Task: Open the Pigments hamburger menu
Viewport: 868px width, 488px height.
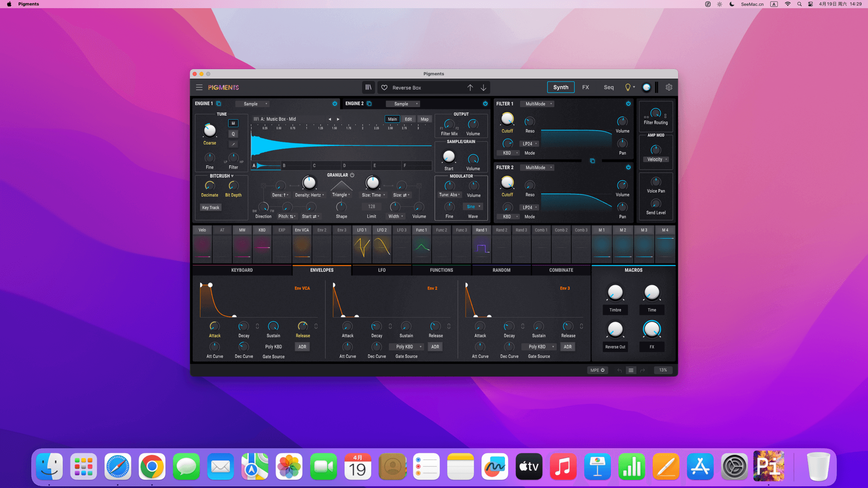Action: 199,88
